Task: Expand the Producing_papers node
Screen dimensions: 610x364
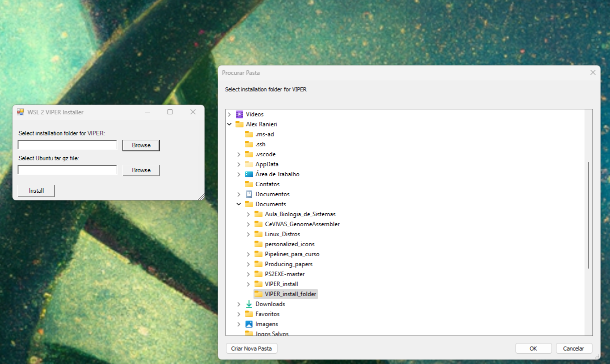Action: click(x=248, y=264)
